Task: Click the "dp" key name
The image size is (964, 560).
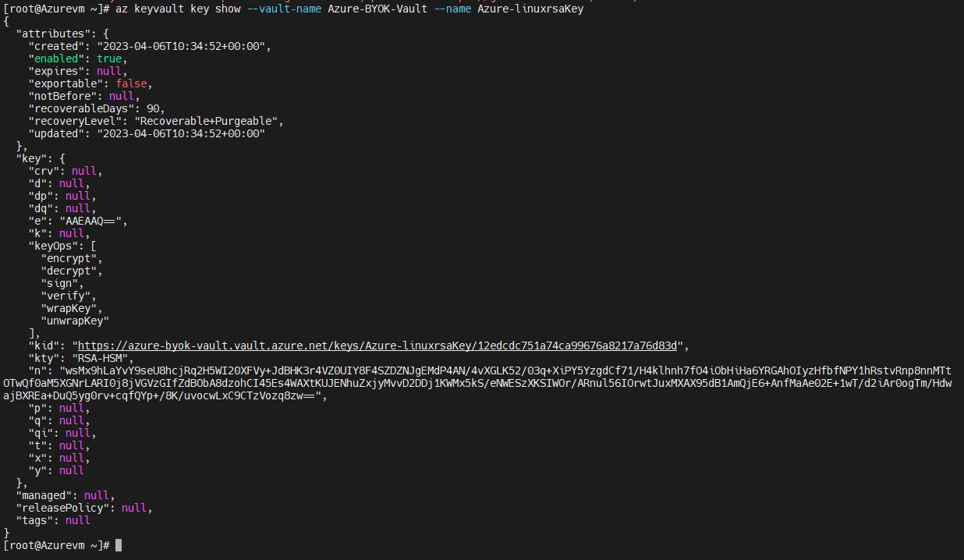Action: pos(41,196)
